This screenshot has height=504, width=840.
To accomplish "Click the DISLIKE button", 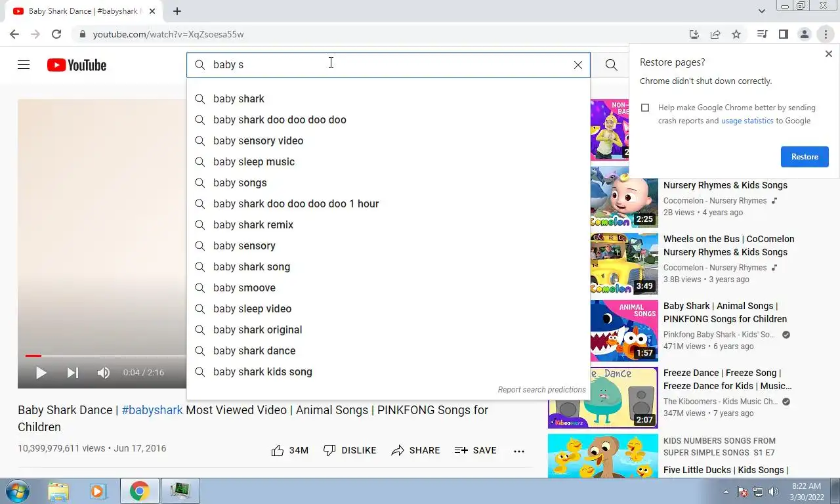I will tap(350, 450).
